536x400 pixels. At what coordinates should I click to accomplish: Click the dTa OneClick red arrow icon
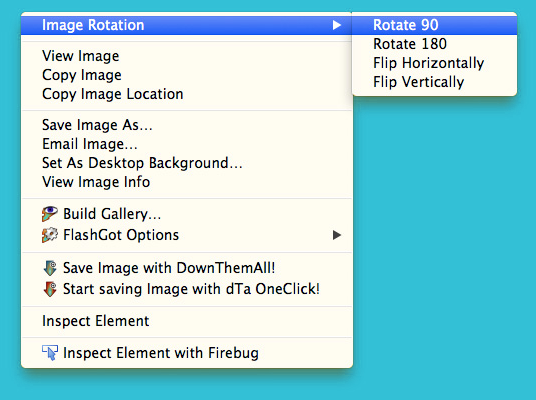pos(50,289)
